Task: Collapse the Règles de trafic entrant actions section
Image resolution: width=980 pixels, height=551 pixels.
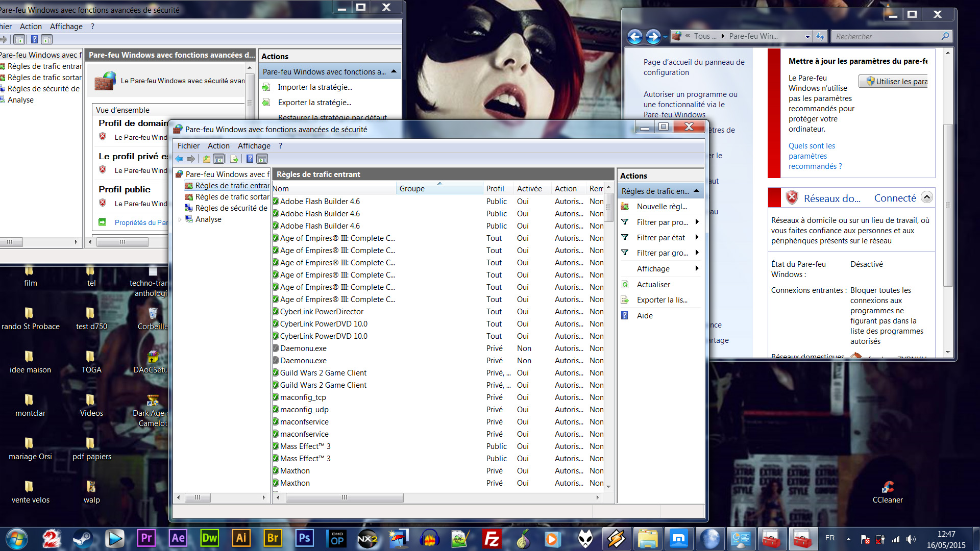Action: pyautogui.click(x=696, y=191)
